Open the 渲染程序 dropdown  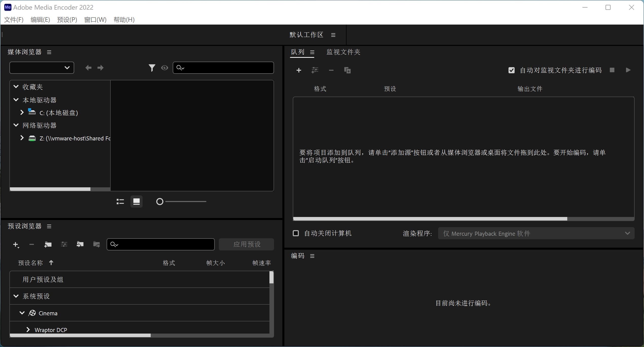[627, 233]
